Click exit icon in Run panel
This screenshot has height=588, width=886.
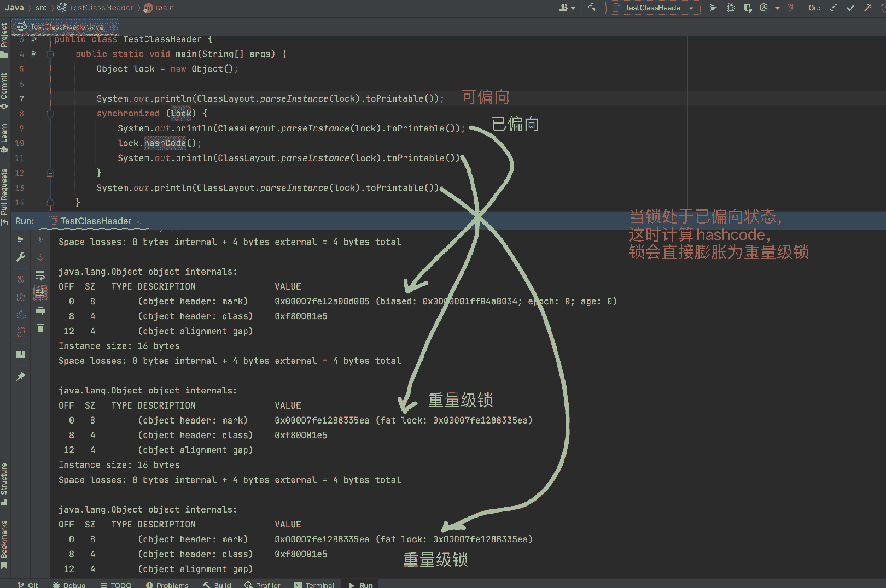[x=21, y=332]
